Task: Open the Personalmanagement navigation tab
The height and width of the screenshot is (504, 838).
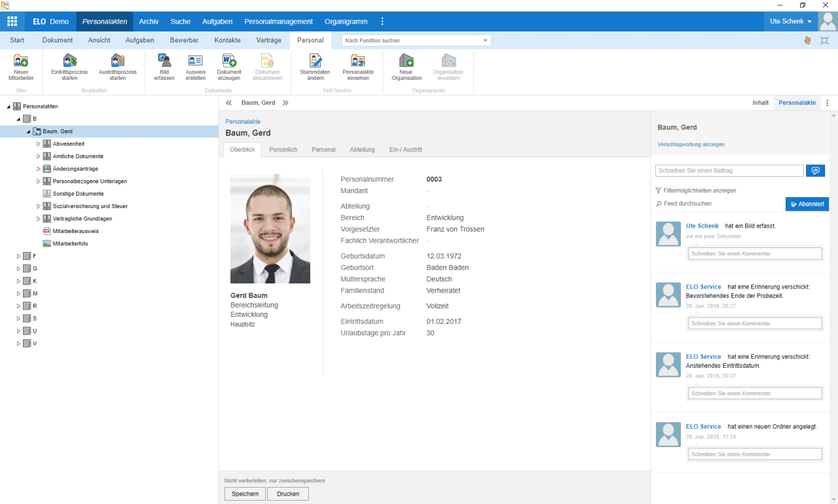Action: (279, 22)
